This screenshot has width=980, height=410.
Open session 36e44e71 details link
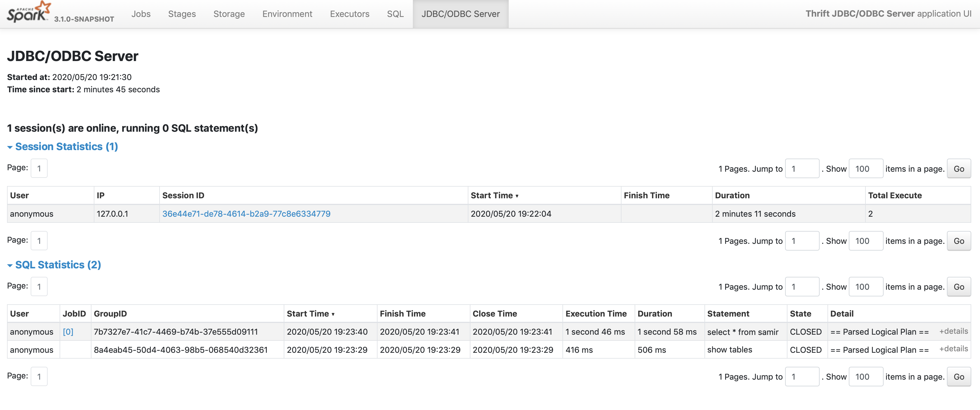(246, 214)
